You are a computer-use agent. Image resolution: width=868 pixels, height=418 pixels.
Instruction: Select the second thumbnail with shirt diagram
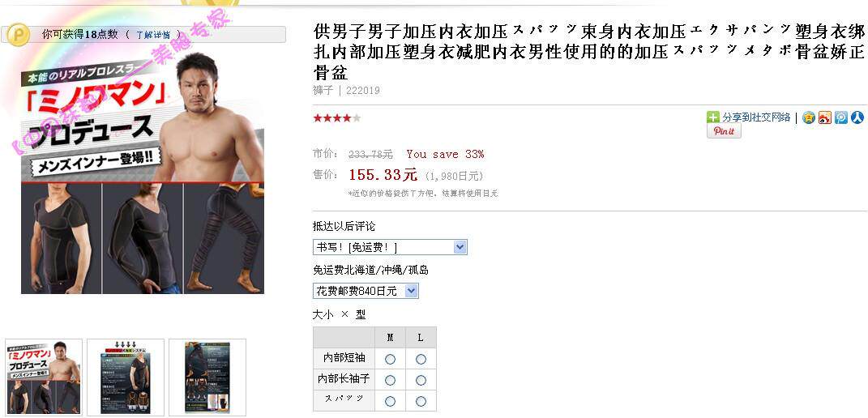126,377
